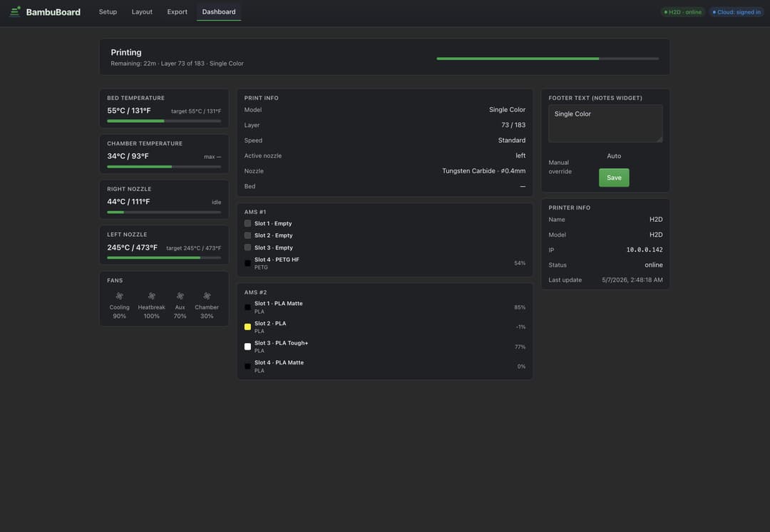Click the BambuBoard logo icon
Screen dimensions: 770x532
tap(15, 11)
